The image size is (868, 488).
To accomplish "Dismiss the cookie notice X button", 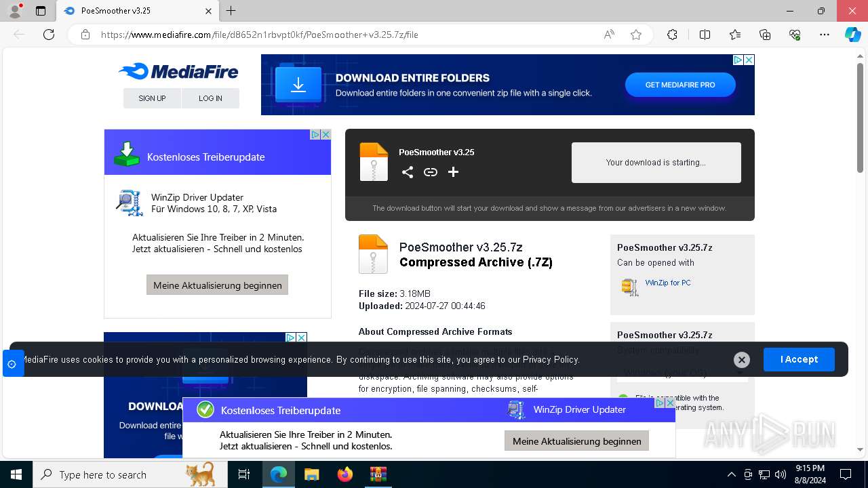I will tap(742, 360).
